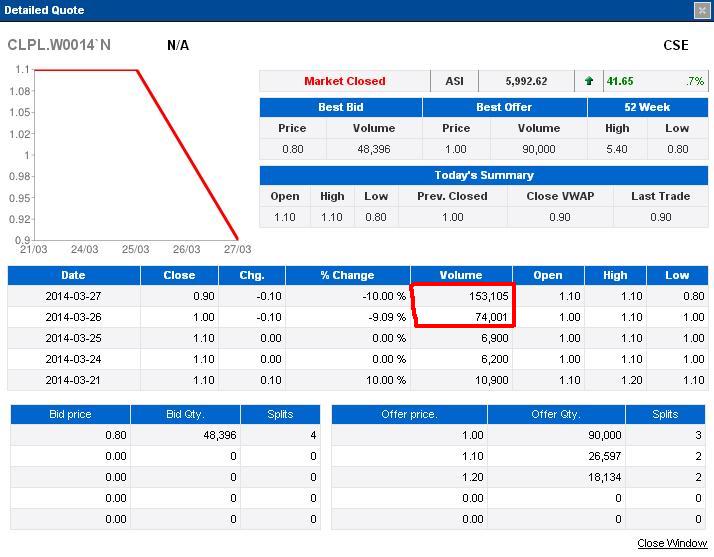Click the Best Bid volume 48,396

[373, 149]
